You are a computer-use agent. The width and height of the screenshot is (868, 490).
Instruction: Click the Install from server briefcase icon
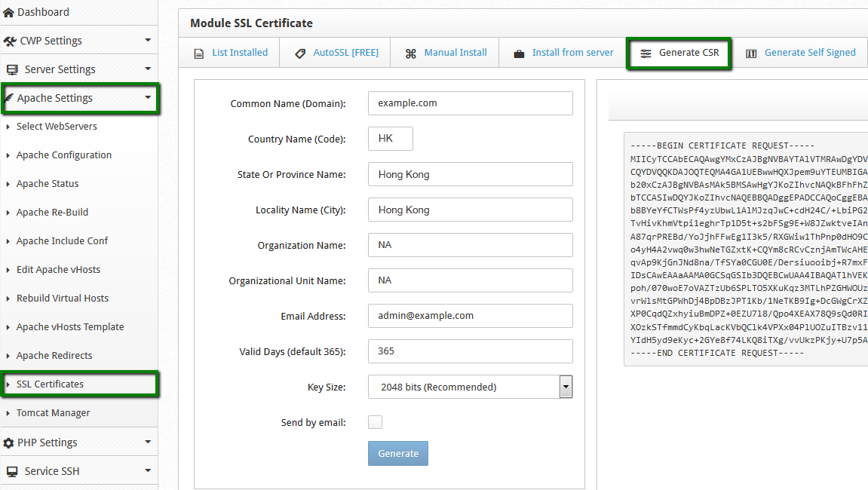tap(519, 54)
